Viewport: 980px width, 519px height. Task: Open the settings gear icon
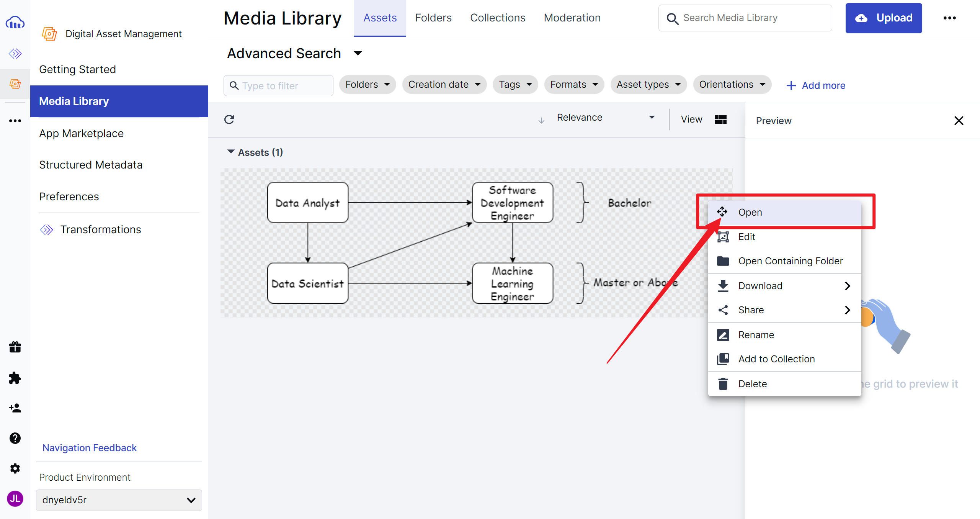pos(15,468)
